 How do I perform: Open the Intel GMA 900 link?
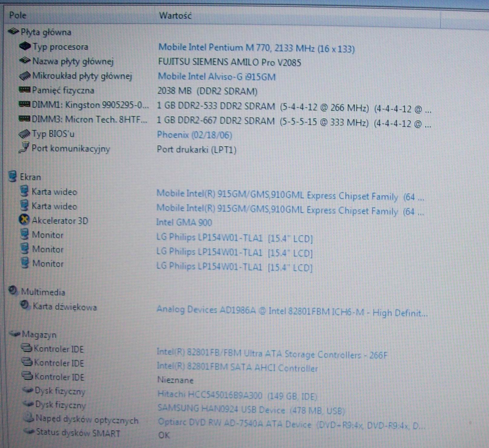[184, 222]
